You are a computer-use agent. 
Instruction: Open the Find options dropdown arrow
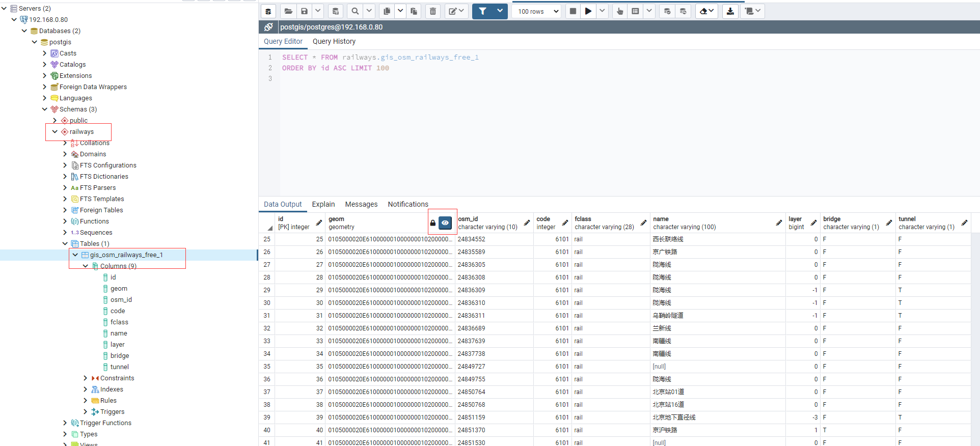point(369,11)
